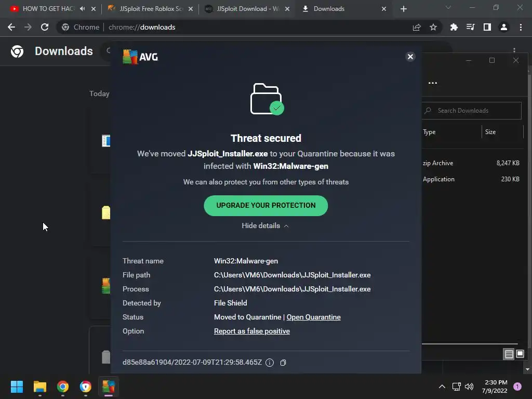
Task: Open Chrome profile icon
Action: pyautogui.click(x=504, y=27)
